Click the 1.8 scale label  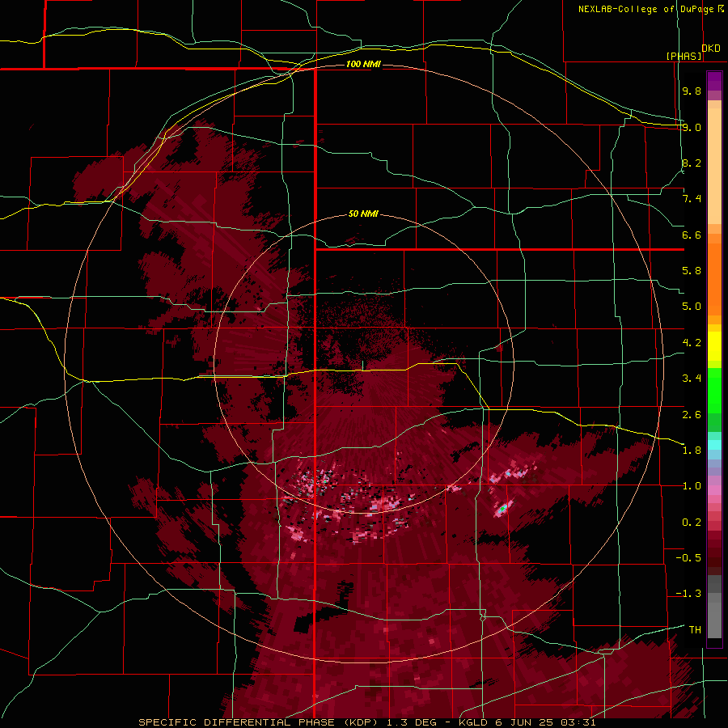coord(692,451)
